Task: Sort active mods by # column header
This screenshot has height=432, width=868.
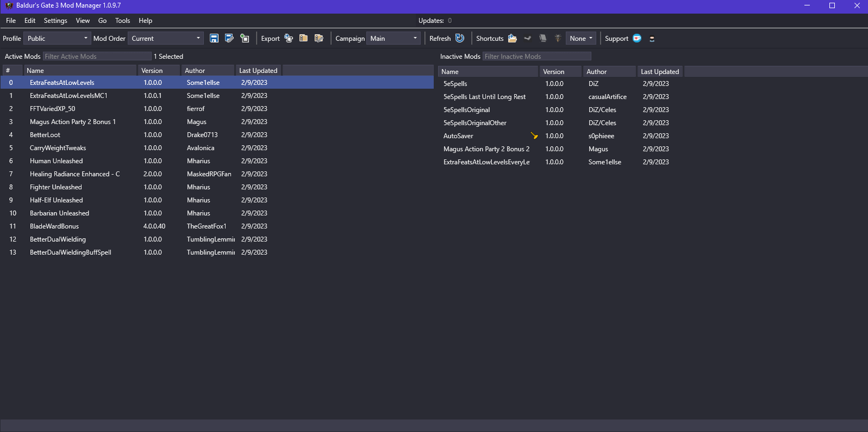Action: [13, 70]
